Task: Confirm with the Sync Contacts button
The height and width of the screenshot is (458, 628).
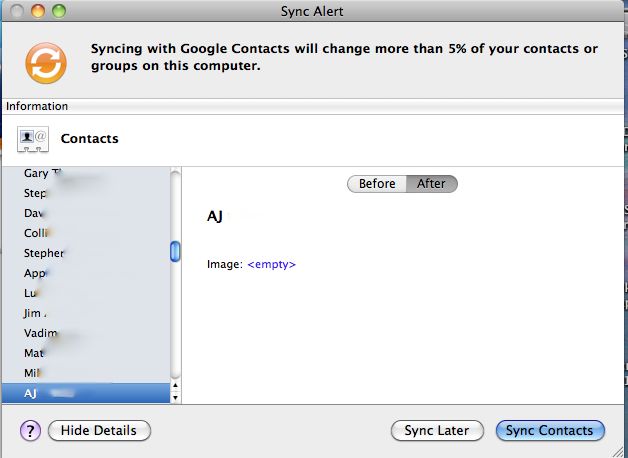Action: pos(549,430)
